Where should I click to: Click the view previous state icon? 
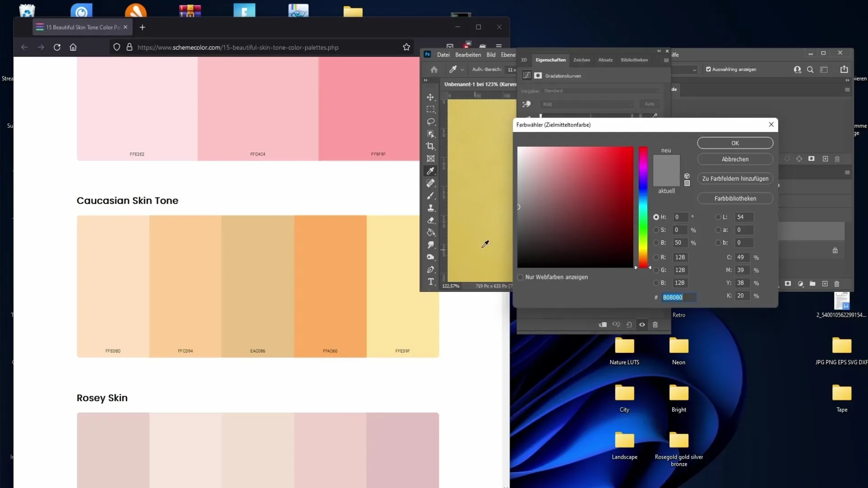616,324
